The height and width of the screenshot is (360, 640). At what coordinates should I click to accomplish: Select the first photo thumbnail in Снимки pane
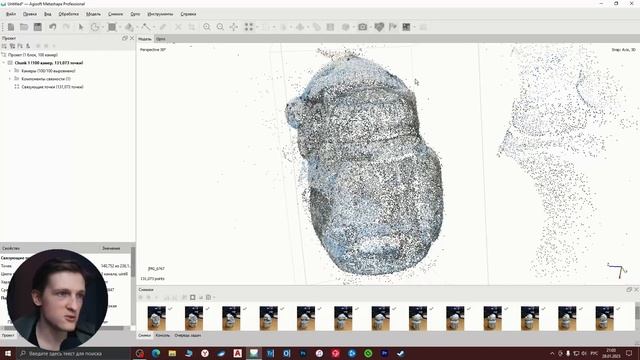tap(157, 318)
